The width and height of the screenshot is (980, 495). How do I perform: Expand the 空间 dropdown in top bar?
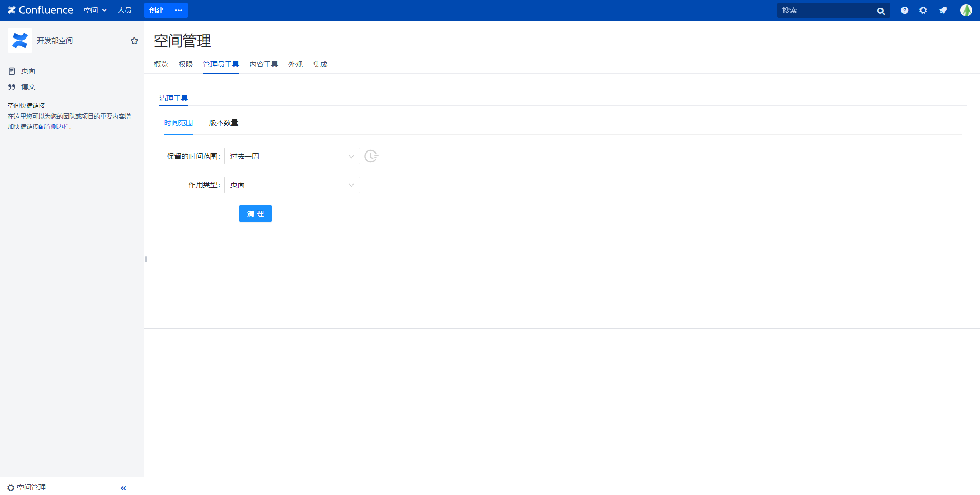point(95,10)
